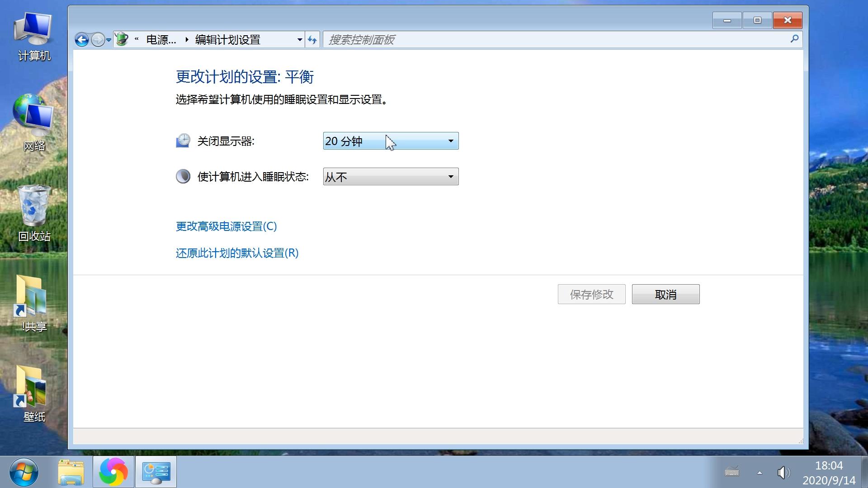
Task: Click the Windows Start orb
Action: pos(24,472)
